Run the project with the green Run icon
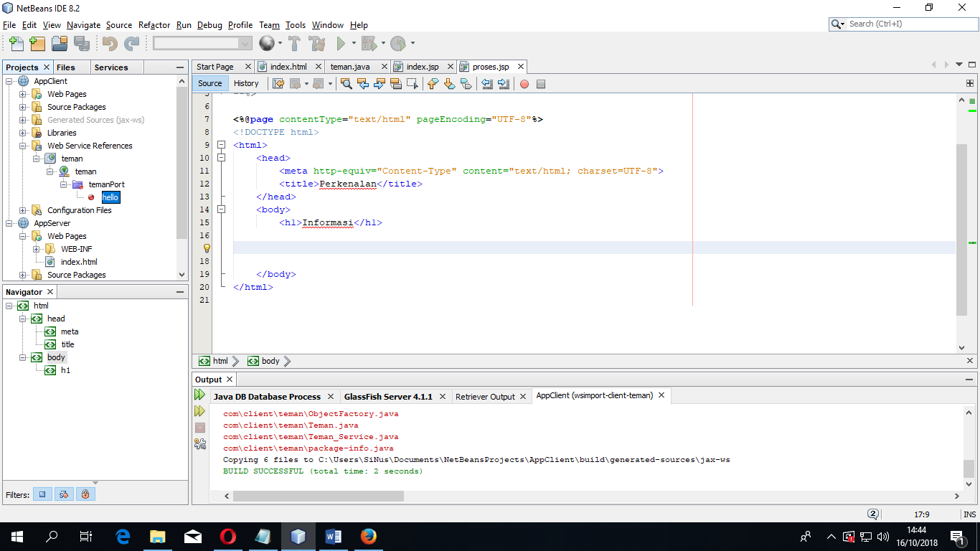This screenshot has width=980, height=551. click(x=340, y=43)
